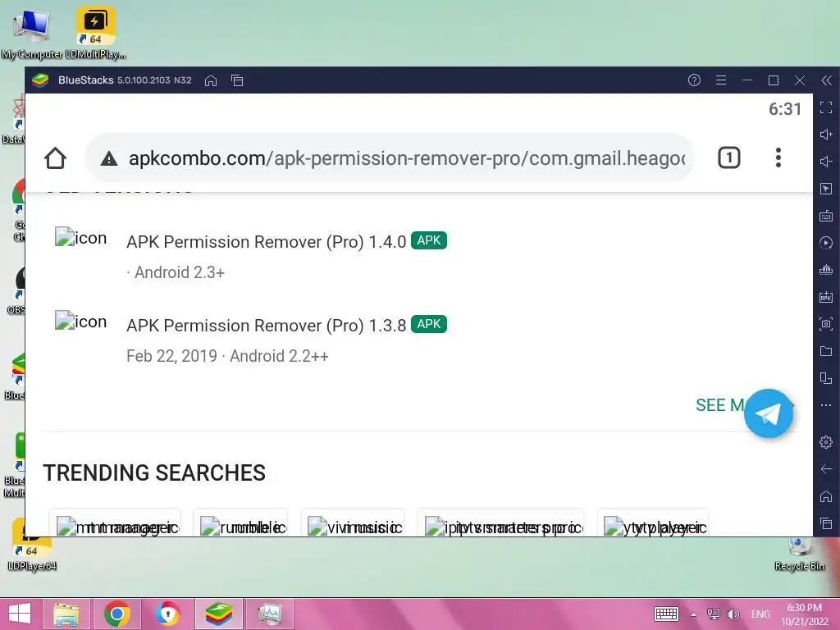Open Telegram floating button

[x=768, y=413]
